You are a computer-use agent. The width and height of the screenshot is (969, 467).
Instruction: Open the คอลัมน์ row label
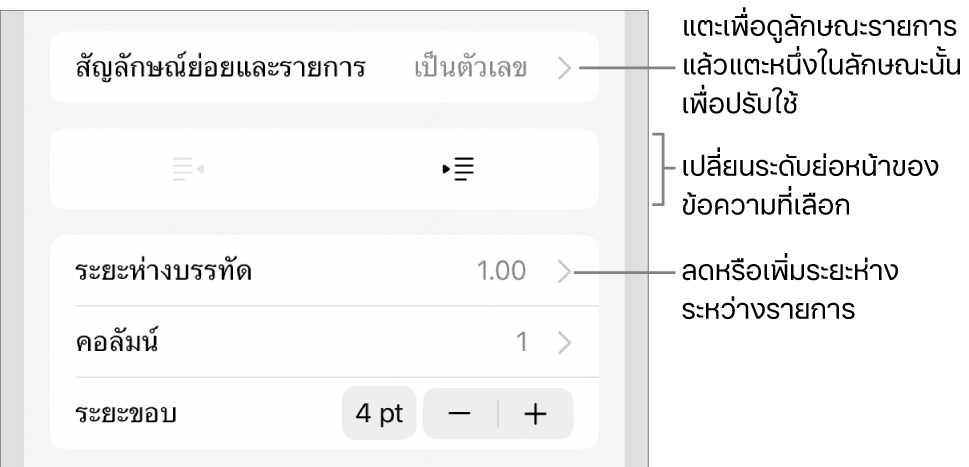(x=119, y=344)
